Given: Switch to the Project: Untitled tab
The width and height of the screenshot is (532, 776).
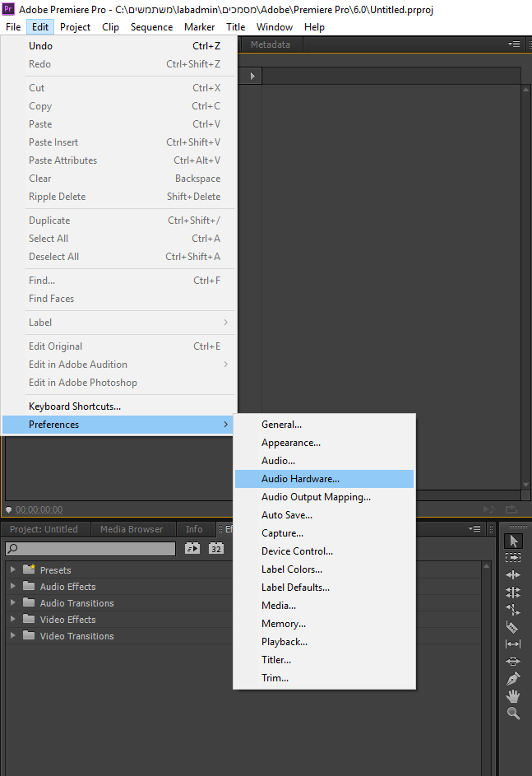Looking at the screenshot, I should [x=44, y=529].
